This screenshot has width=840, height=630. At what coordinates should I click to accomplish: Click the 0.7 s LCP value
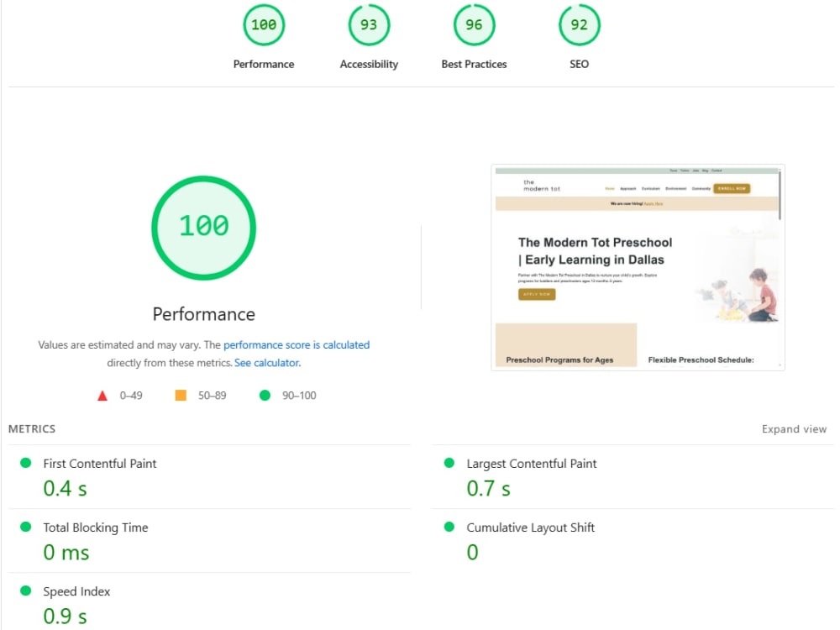pyautogui.click(x=488, y=489)
